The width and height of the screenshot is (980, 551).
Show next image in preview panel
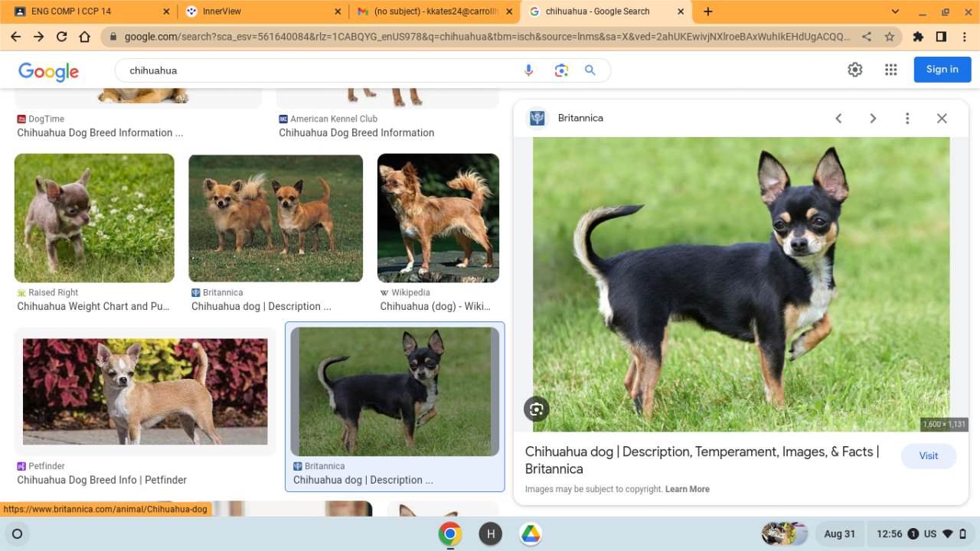[x=873, y=119]
